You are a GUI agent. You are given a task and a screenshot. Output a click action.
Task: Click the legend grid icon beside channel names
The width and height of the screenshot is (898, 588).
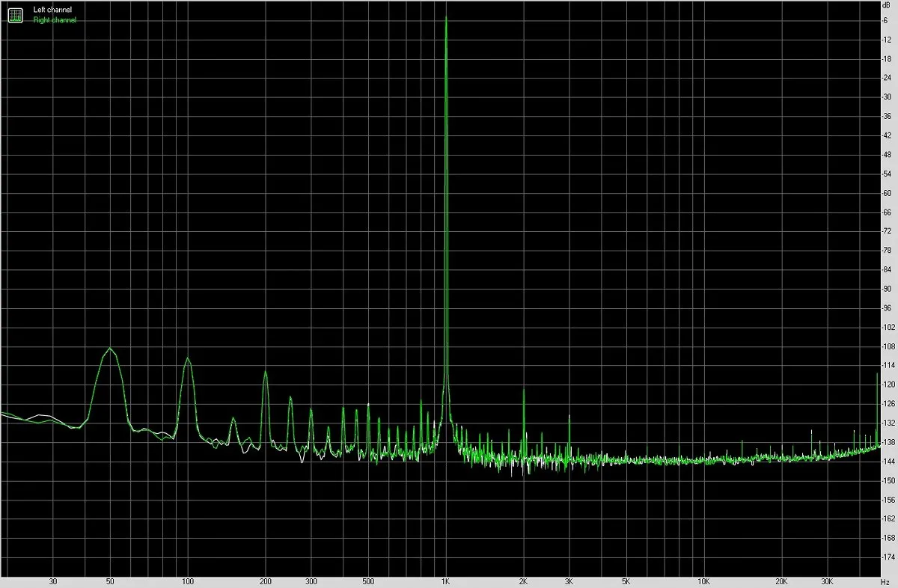(15, 14)
